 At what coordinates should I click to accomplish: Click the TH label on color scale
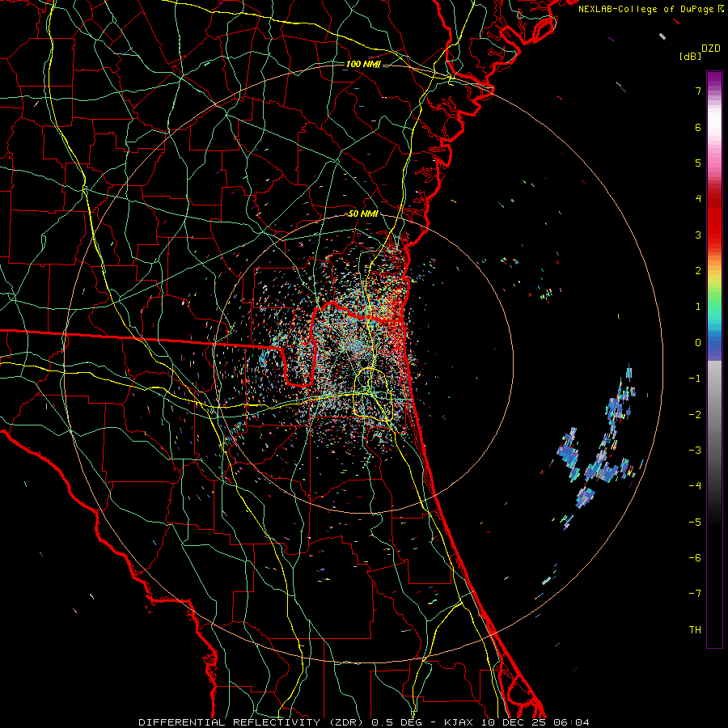(695, 630)
